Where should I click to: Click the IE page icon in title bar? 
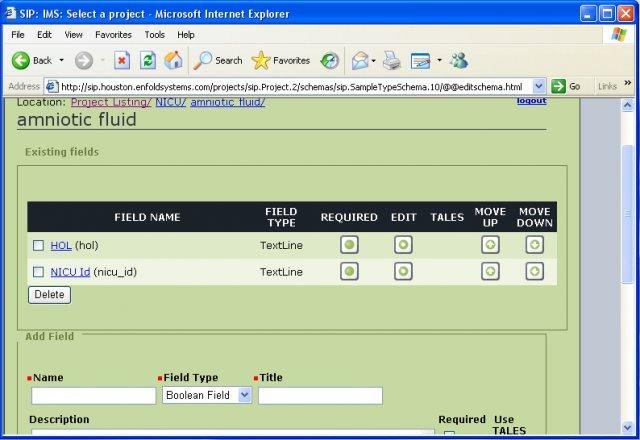10,13
